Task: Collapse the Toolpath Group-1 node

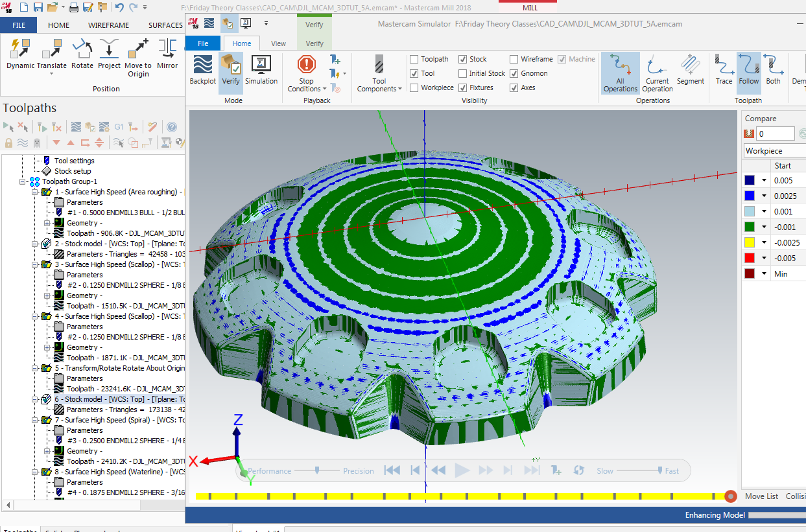Action: (23, 181)
